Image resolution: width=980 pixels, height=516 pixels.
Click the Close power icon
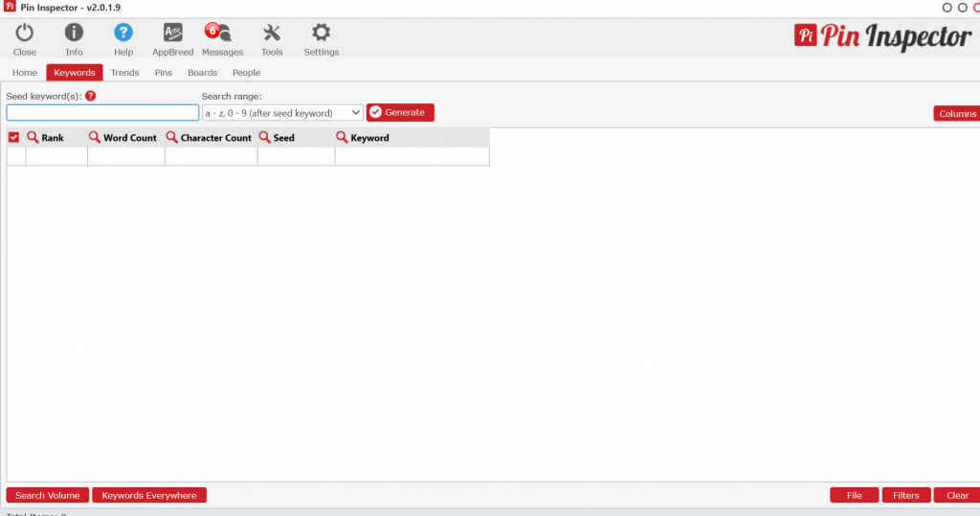click(25, 34)
